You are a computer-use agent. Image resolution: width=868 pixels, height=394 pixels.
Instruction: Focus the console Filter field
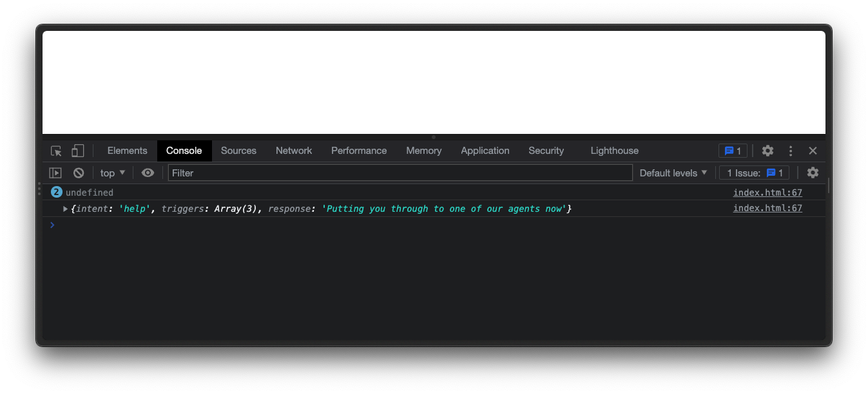400,173
